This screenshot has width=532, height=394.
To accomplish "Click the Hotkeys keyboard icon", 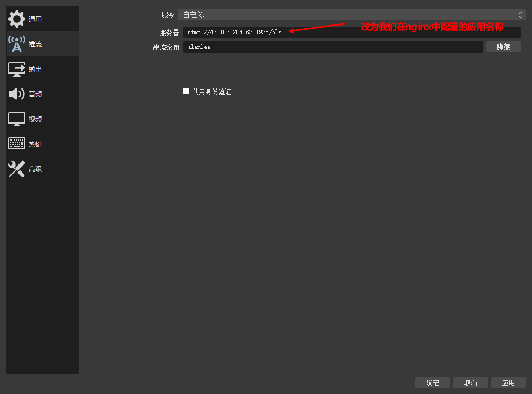I will point(17,144).
